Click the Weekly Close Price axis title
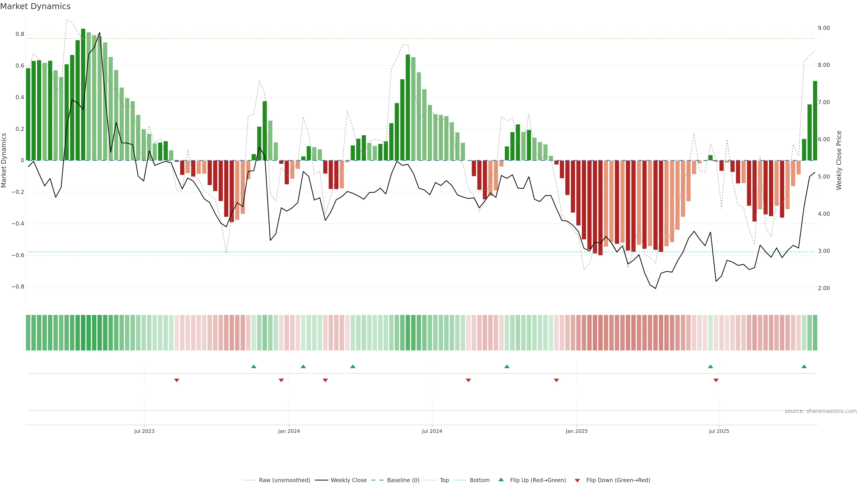Image resolution: width=868 pixels, height=488 pixels. click(x=839, y=160)
